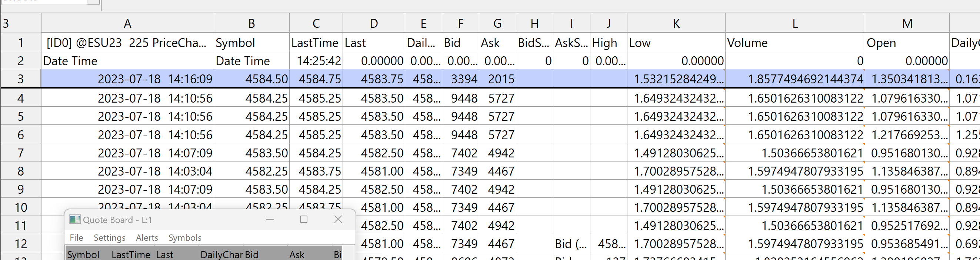Select column L header
This screenshot has height=260, width=980.
795,24
